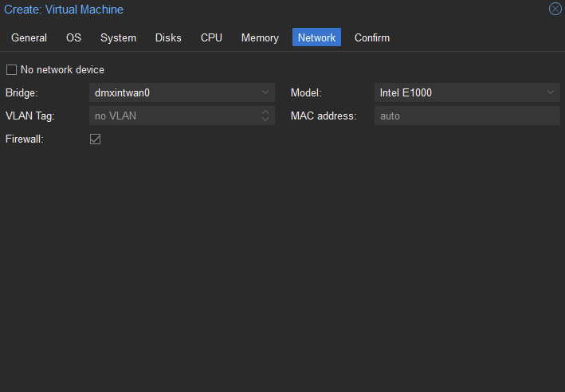The image size is (565, 392).
Task: Increase VLAN Tag with up arrow
Action: coord(265,112)
